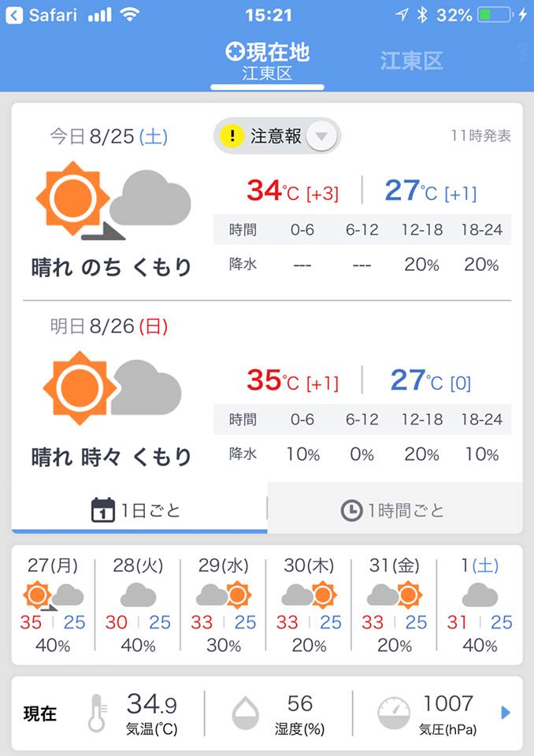Image resolution: width=534 pixels, height=756 pixels.
Task: Open the forecast for 31(金)
Action: (394, 604)
